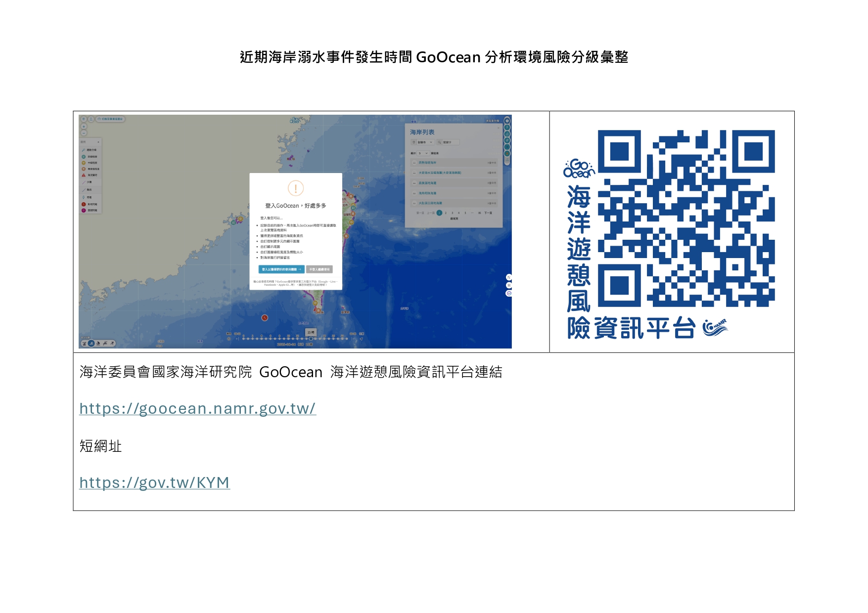Zoom out with the minus button
Viewport: 868px width, 613px height.
coord(84,133)
